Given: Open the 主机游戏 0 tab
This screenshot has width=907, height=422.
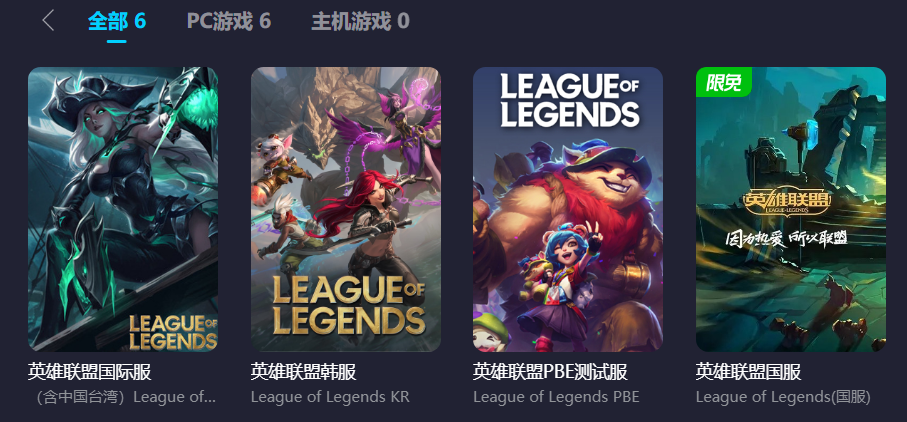Looking at the screenshot, I should pyautogui.click(x=360, y=21).
